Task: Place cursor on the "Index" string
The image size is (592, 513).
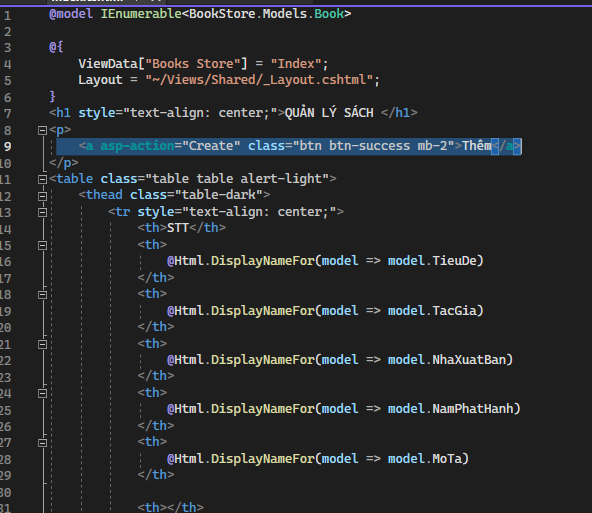Action: click(x=296, y=64)
